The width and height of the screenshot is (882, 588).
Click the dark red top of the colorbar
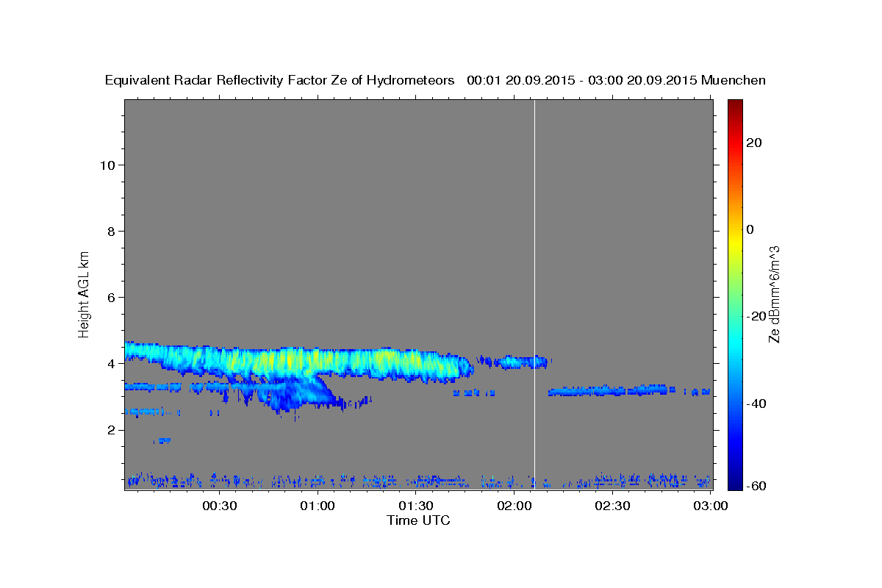coord(736,105)
